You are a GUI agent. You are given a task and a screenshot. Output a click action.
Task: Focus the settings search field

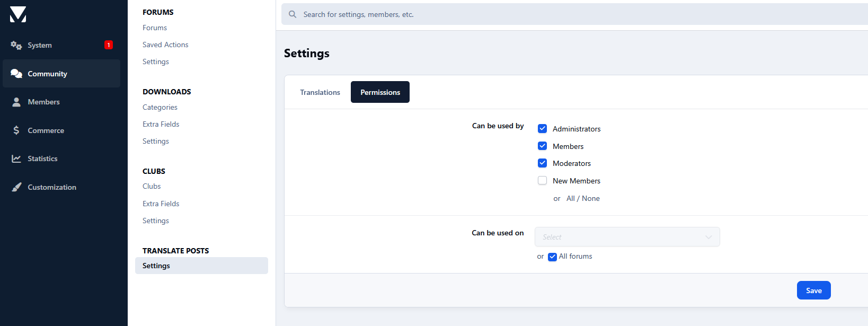pos(530,14)
